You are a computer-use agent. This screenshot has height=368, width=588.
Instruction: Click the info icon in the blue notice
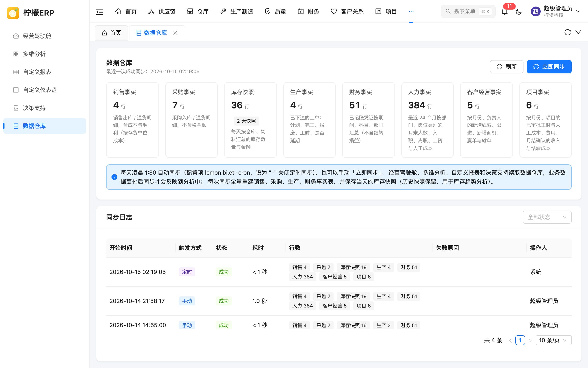pyautogui.click(x=114, y=177)
